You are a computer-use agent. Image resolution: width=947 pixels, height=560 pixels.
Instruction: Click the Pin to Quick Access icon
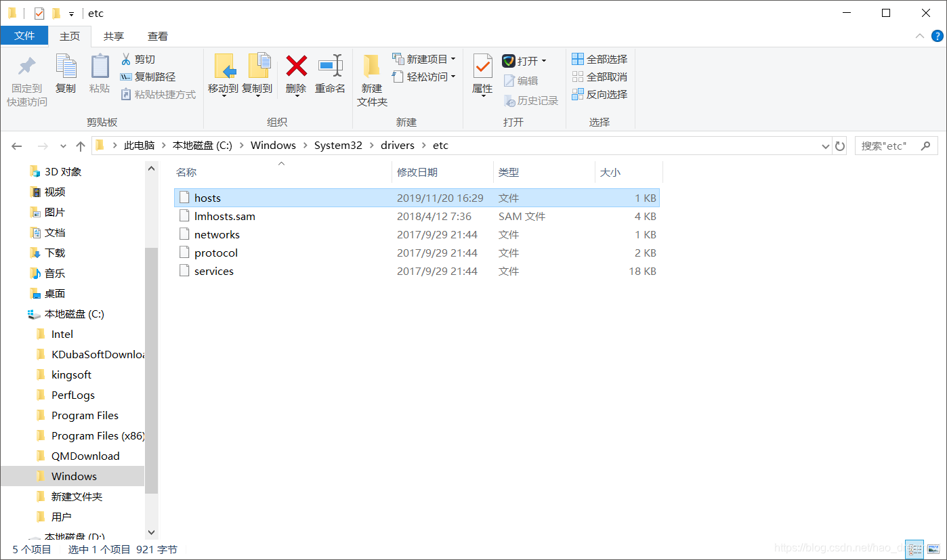click(27, 66)
